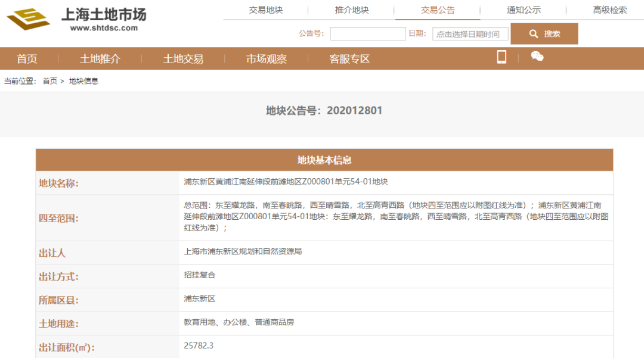
Task: Open the 通知公示 tab
Action: (x=524, y=10)
